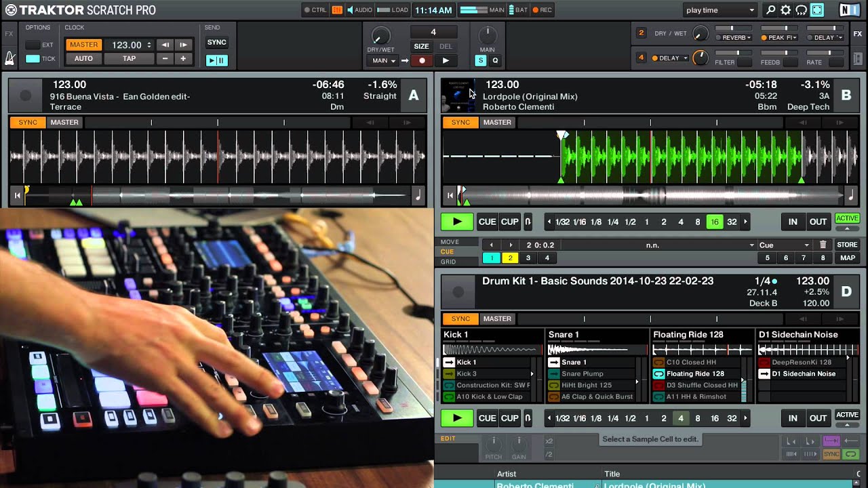Play the loop recorder
This screenshot has height=488, width=868.
pos(445,60)
